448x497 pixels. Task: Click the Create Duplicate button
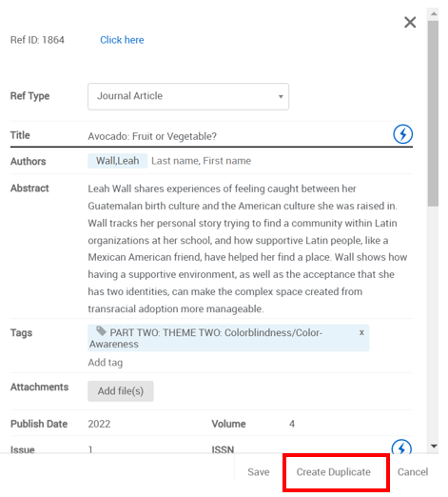(x=333, y=472)
